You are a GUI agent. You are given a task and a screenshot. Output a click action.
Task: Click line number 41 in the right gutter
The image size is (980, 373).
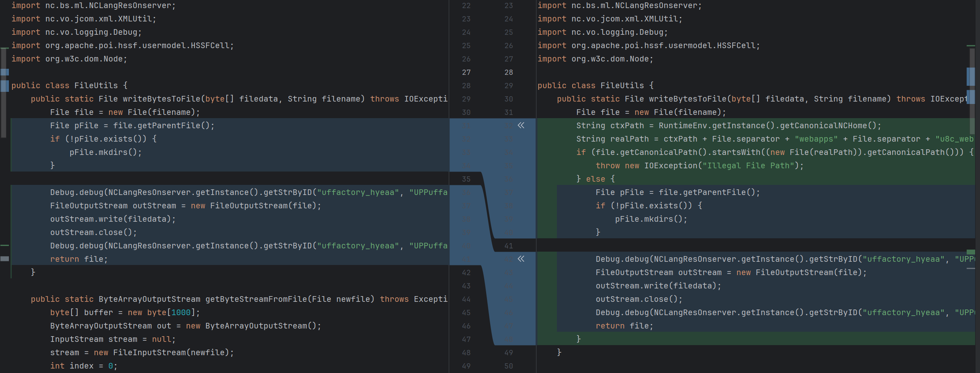click(508, 246)
